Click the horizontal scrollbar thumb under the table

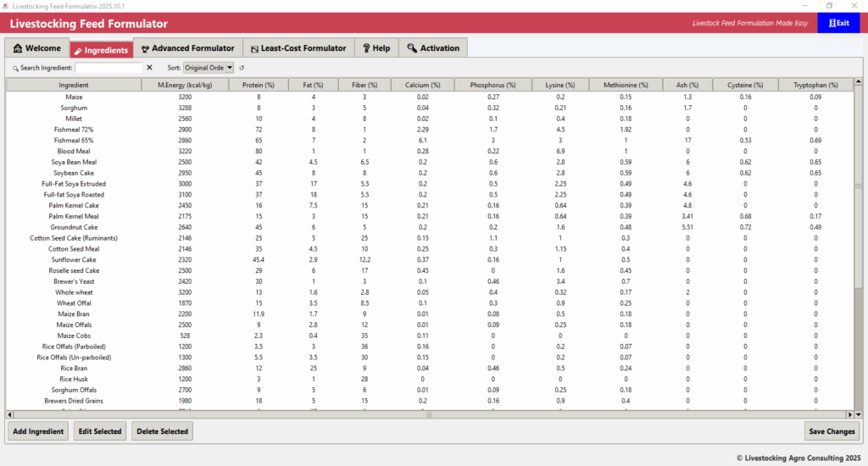pyautogui.click(x=429, y=414)
